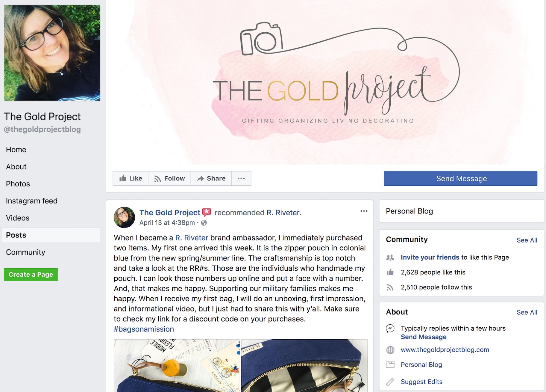Click the invite friends people icon
This screenshot has width=546, height=392.
click(390, 258)
